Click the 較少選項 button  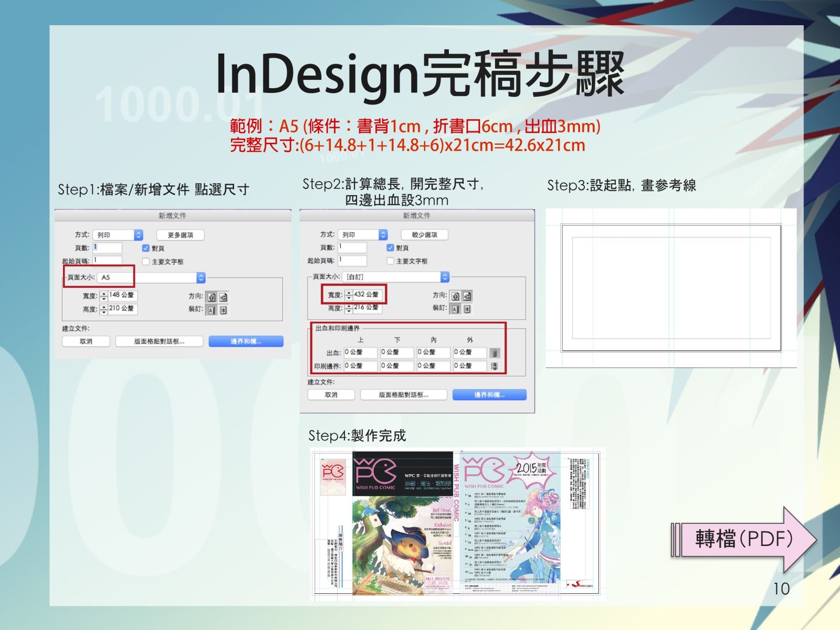(x=424, y=235)
